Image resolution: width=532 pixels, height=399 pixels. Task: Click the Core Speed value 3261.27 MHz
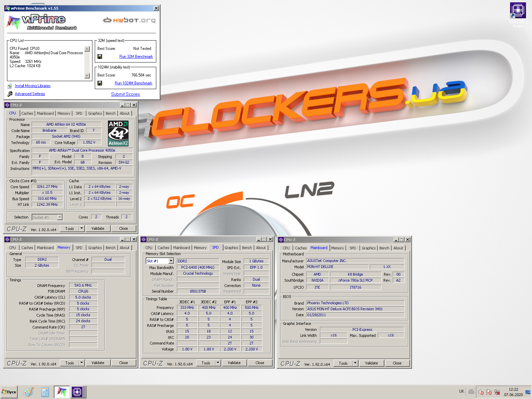tap(47, 187)
